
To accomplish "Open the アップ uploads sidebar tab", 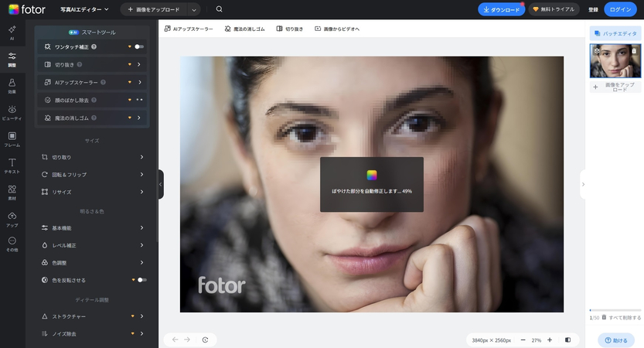I will (12, 220).
